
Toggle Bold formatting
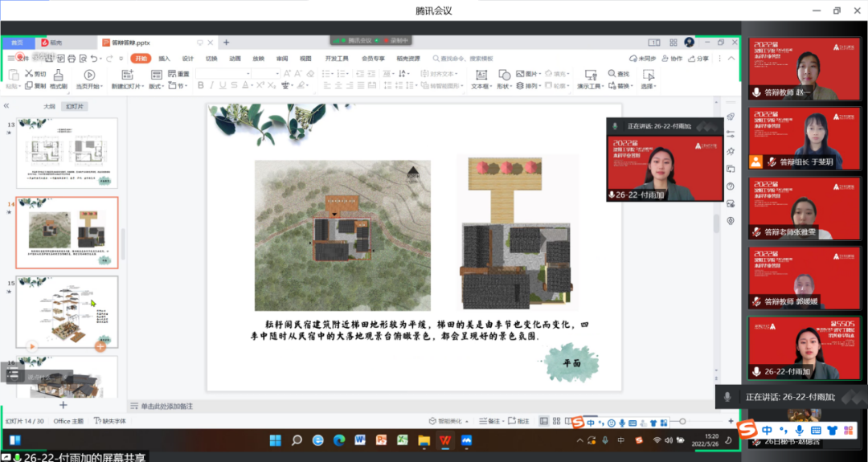(200, 85)
